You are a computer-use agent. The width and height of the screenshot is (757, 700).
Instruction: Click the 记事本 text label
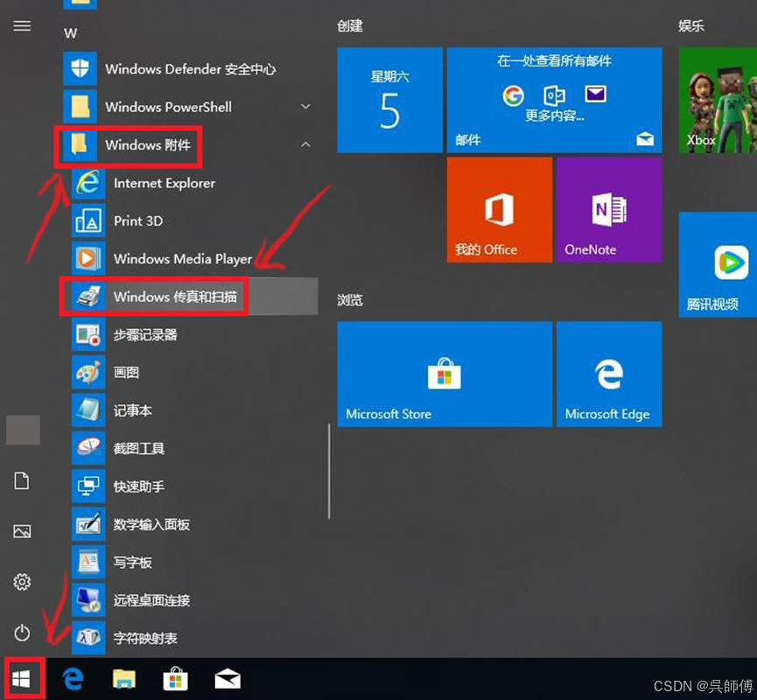pyautogui.click(x=133, y=411)
